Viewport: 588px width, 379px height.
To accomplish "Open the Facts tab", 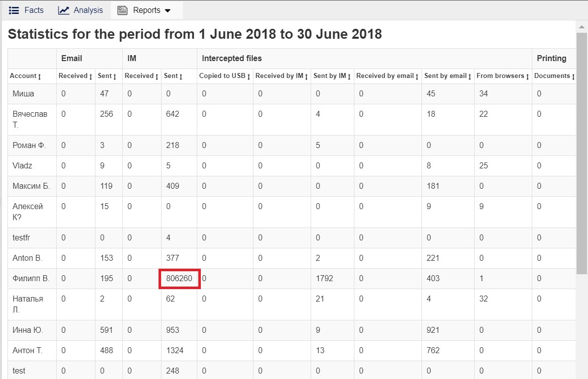I will 33,10.
